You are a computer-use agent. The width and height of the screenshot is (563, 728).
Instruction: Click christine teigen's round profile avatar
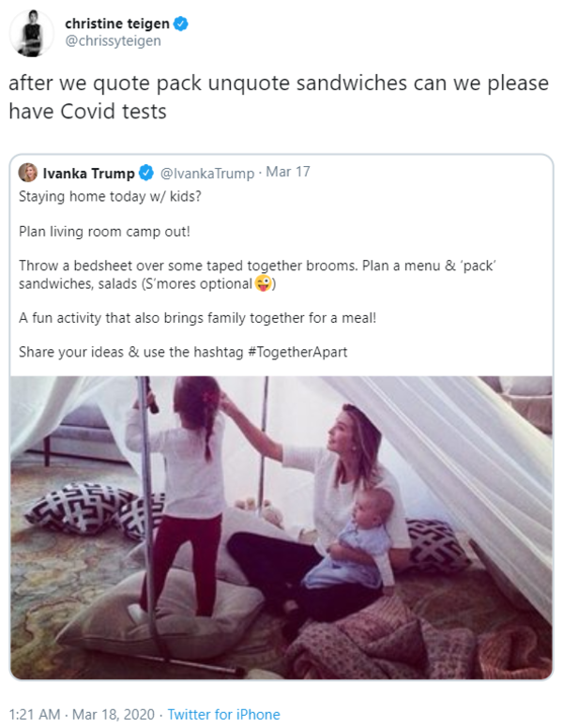pos(32,33)
